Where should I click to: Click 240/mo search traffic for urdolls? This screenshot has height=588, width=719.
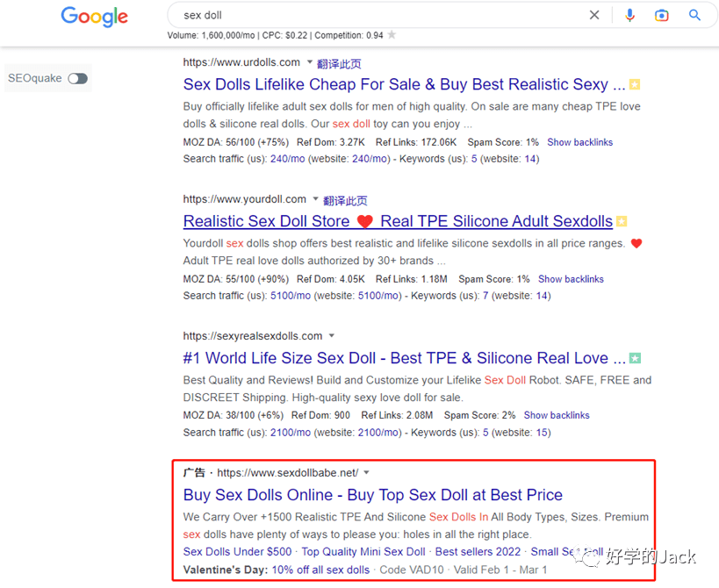[x=287, y=159]
